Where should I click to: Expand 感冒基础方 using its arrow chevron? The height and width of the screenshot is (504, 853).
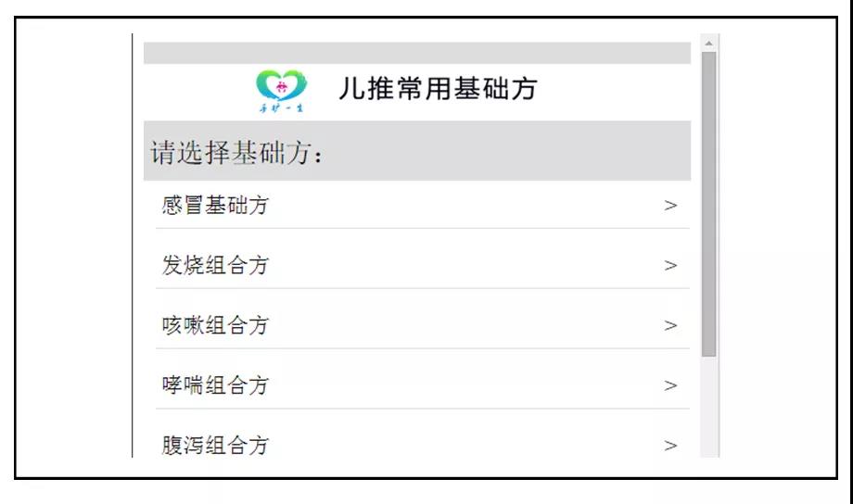click(x=670, y=206)
